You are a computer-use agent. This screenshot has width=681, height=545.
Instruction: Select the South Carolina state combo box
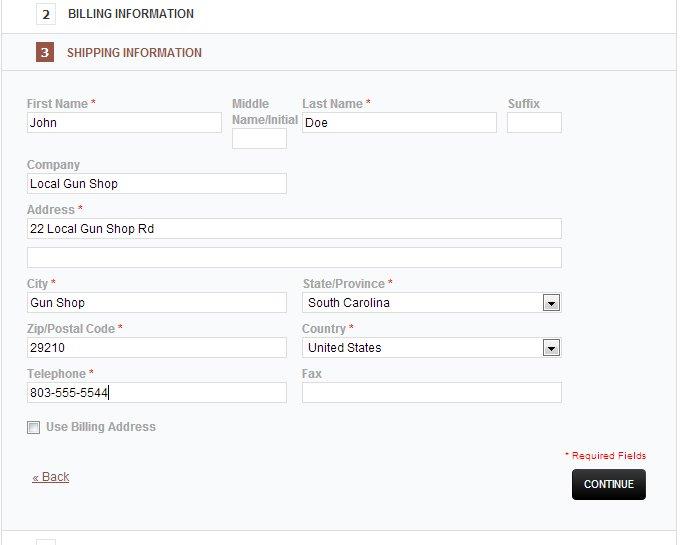pos(432,303)
